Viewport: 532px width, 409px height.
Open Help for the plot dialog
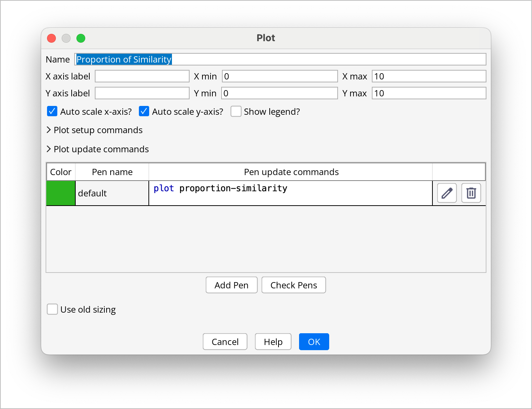[273, 342]
